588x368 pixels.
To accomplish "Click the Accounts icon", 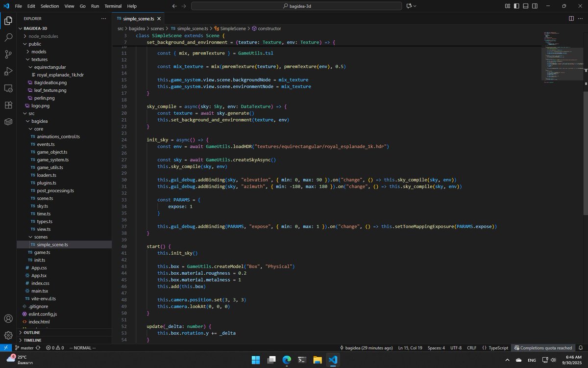I will 8,319.
